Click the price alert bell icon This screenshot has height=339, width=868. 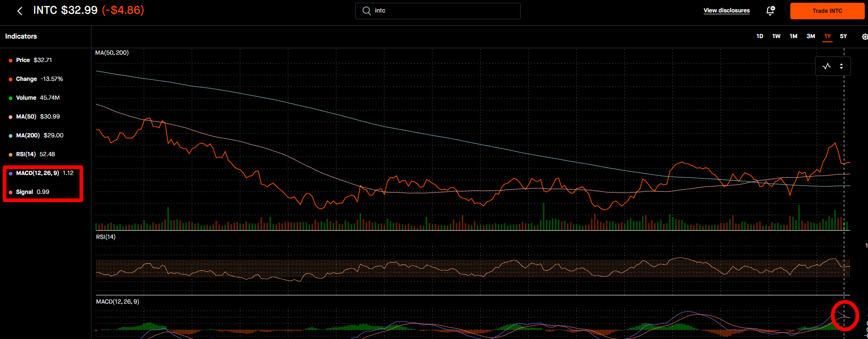pos(771,11)
